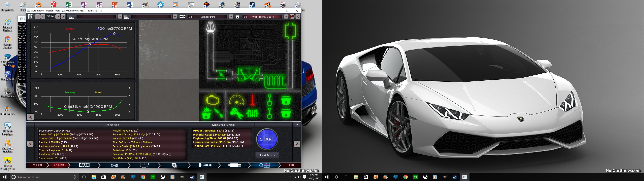The width and height of the screenshot is (644, 181).
Task: Collapse graphs panel with left arrow
Action: [x=31, y=117]
